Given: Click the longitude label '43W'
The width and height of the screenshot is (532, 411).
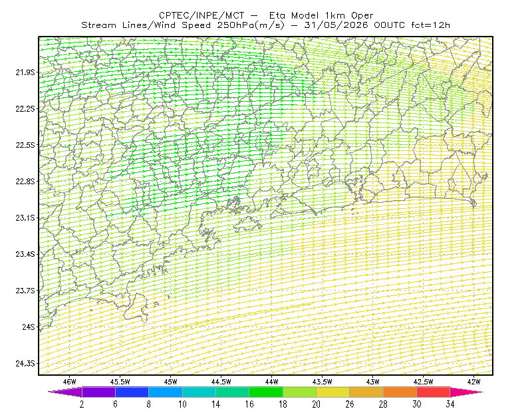Looking at the screenshot, I should [x=373, y=382].
